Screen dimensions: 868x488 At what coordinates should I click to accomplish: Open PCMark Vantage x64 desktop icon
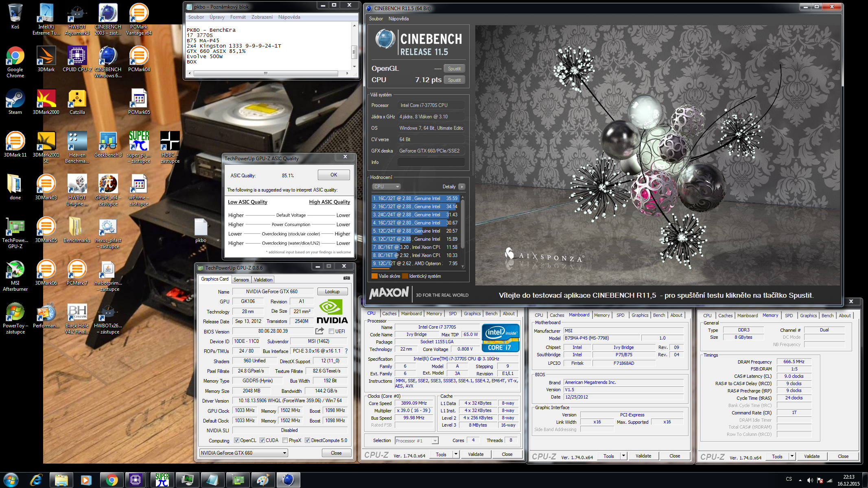pos(139,19)
